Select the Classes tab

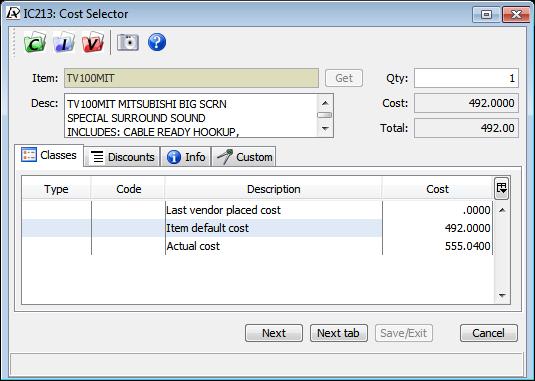tap(49, 155)
